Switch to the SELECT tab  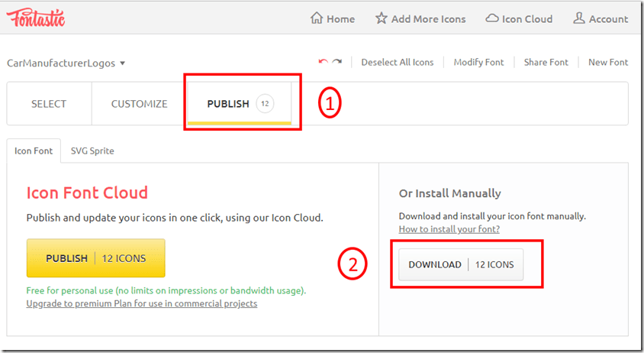click(49, 104)
